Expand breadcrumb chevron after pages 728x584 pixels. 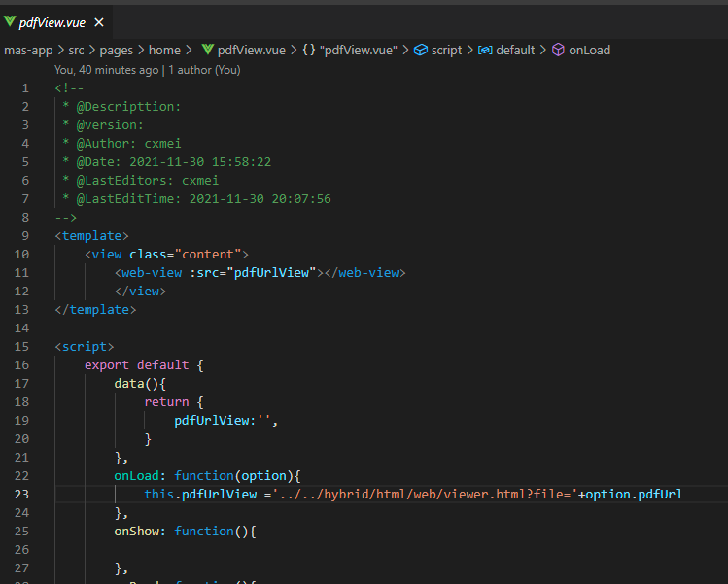coord(141,51)
